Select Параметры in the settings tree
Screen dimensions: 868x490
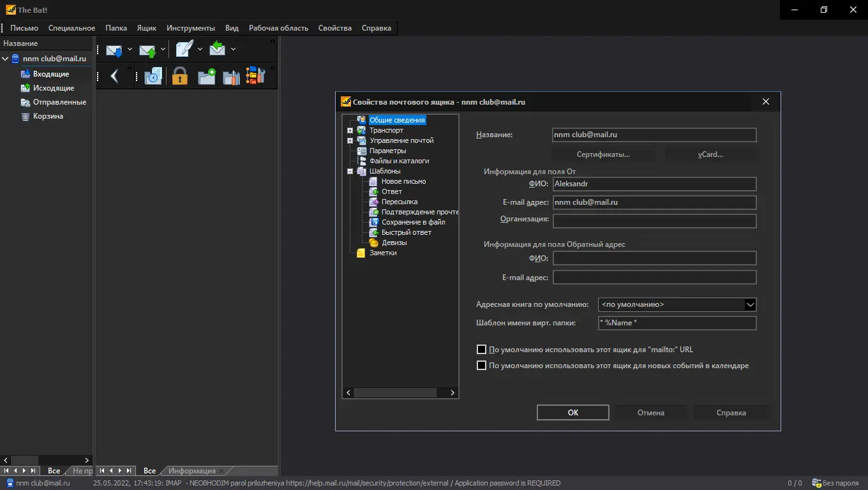tap(387, 151)
